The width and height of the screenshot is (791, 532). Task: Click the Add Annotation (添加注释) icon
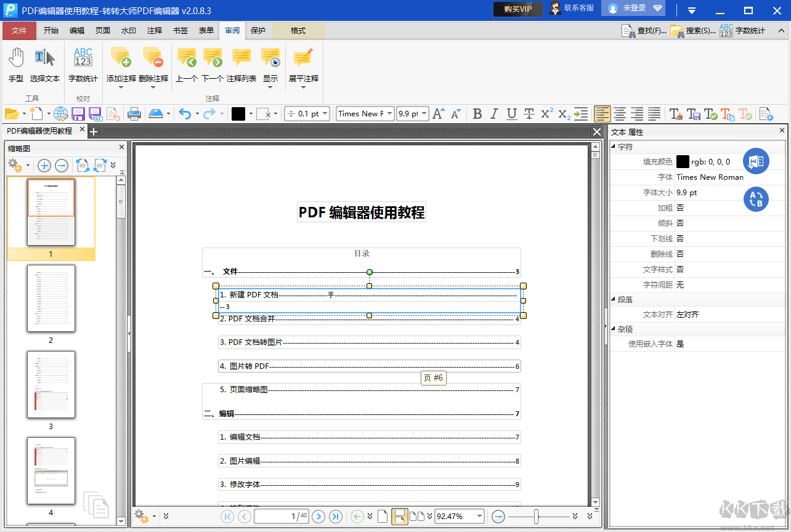121,58
